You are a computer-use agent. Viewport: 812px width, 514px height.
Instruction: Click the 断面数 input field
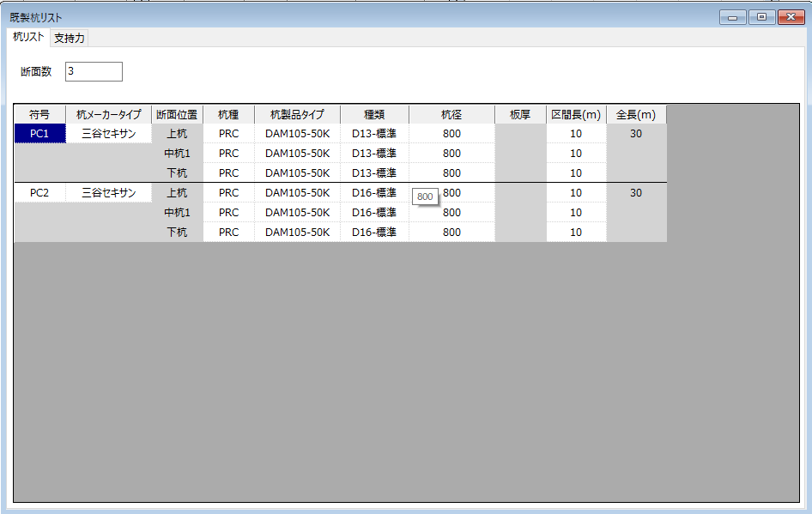click(x=94, y=71)
